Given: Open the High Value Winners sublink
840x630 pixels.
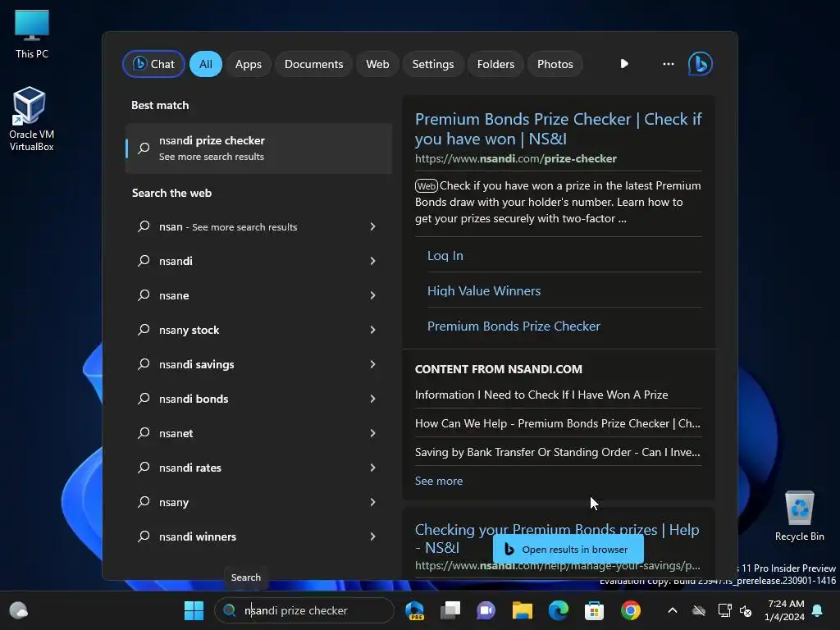Looking at the screenshot, I should [x=484, y=291].
